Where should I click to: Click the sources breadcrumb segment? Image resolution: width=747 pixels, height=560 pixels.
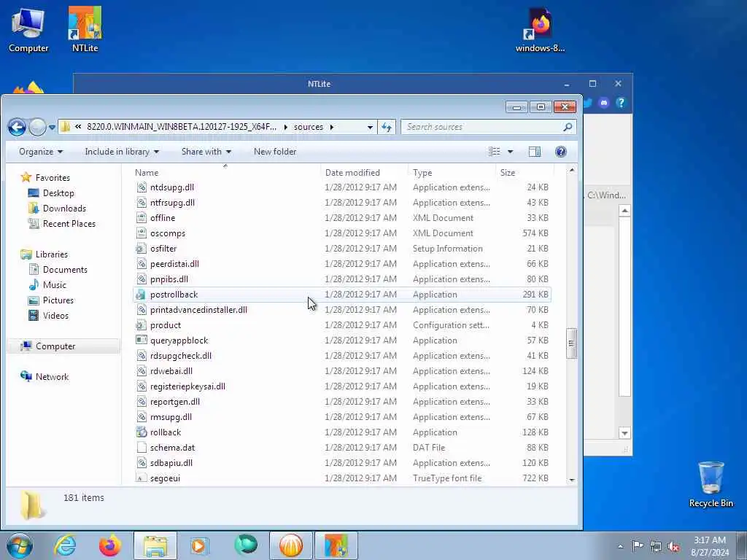(309, 127)
